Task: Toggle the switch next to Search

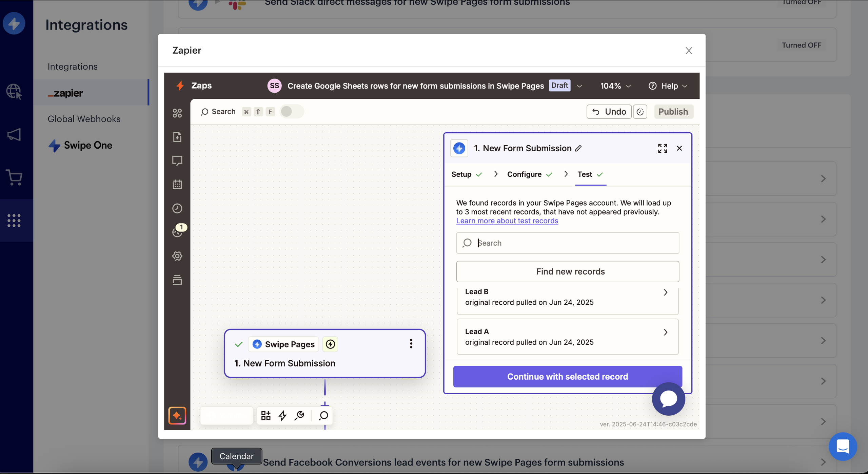Action: [x=291, y=112]
